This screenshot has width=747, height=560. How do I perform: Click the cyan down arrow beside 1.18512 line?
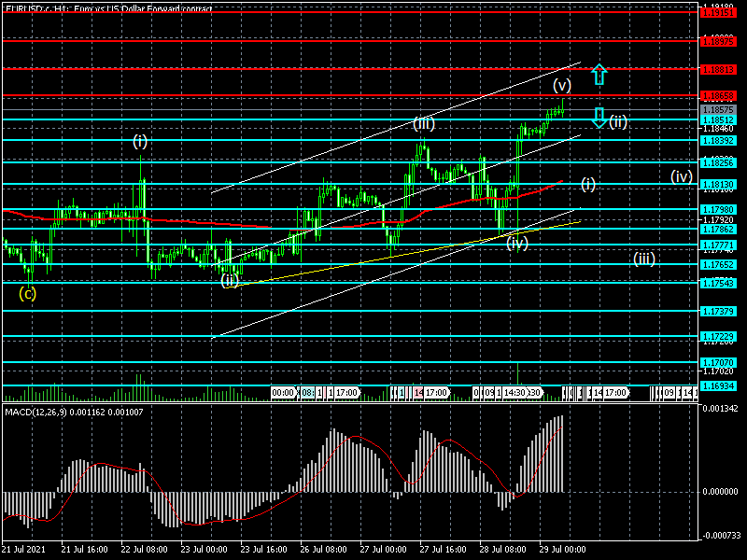[599, 118]
